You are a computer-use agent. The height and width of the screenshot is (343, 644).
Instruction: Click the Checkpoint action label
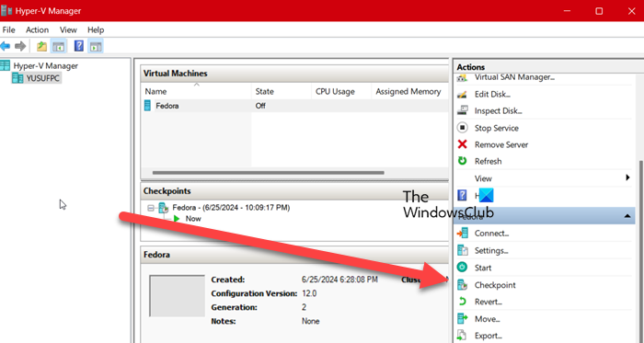pyautogui.click(x=495, y=285)
